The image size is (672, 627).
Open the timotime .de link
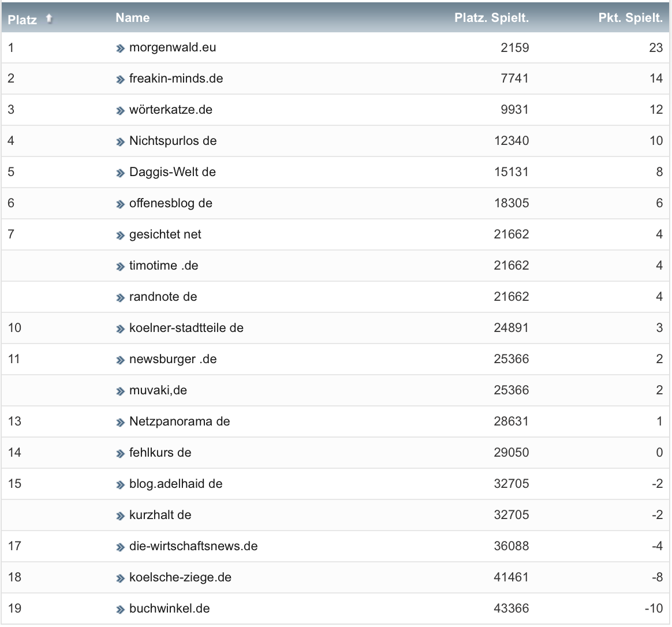[164, 265]
